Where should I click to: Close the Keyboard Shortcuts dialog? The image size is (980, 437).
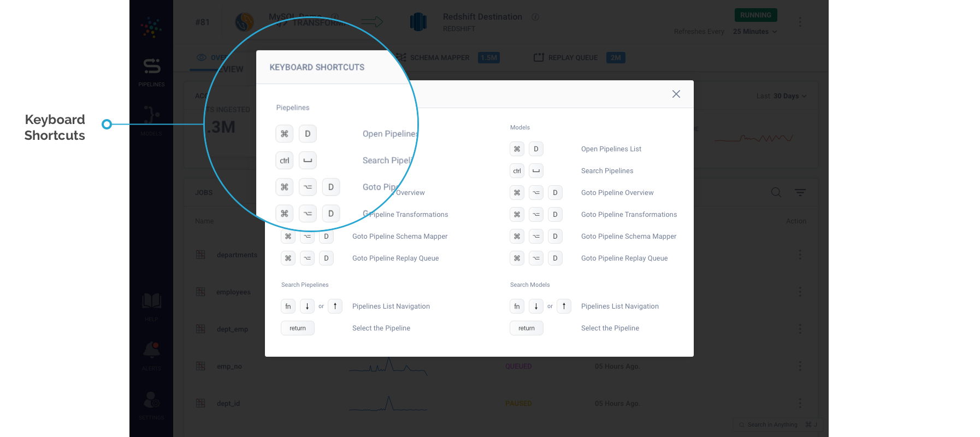click(676, 94)
